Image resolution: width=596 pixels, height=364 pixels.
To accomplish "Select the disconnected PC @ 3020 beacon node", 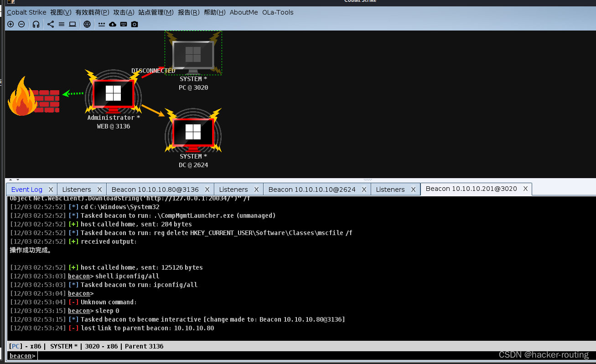I will pyautogui.click(x=193, y=61).
